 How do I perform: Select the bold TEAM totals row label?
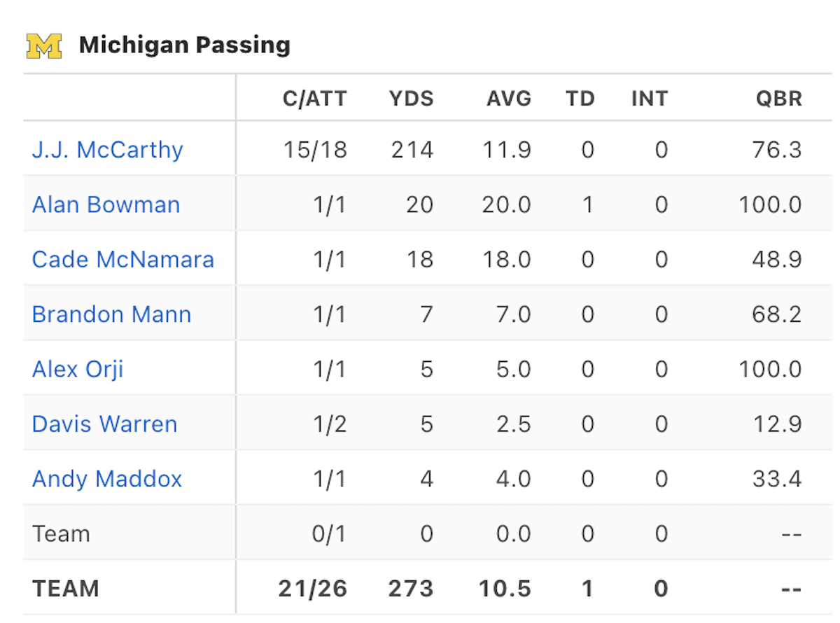pos(66,589)
